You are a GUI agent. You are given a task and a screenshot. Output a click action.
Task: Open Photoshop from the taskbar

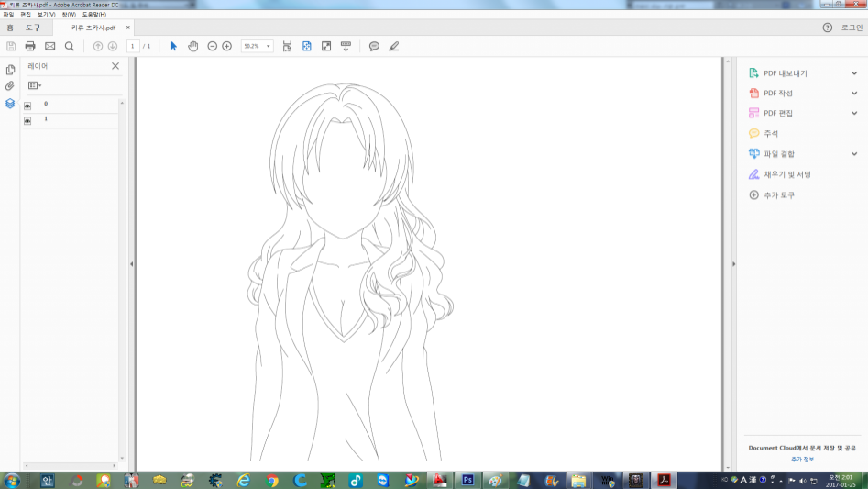(x=467, y=480)
